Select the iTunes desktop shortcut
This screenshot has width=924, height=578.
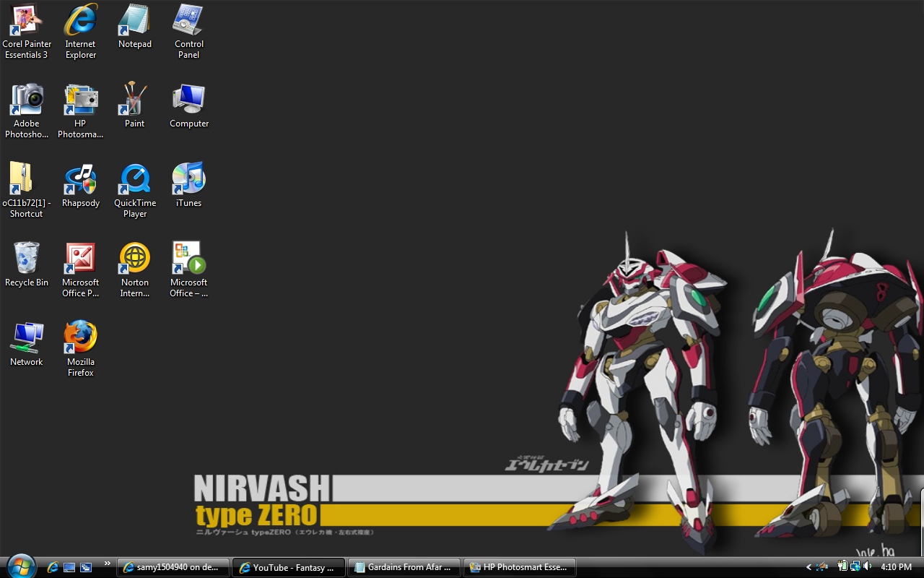pyautogui.click(x=189, y=186)
